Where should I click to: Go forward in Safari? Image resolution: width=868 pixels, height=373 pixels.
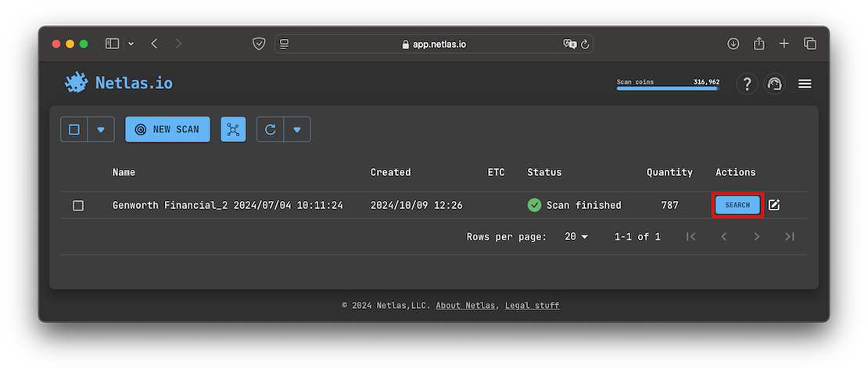178,44
